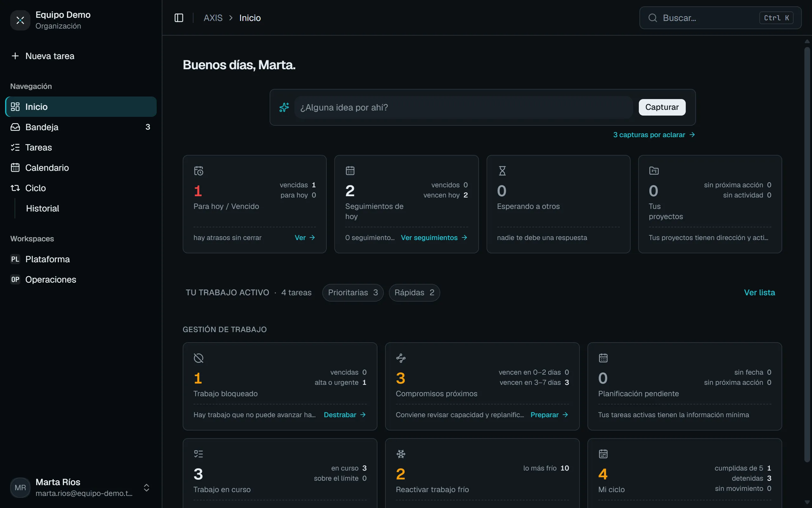This screenshot has height=508, width=812.
Task: Follow the 3 capturas por aclarar link
Action: 654,135
